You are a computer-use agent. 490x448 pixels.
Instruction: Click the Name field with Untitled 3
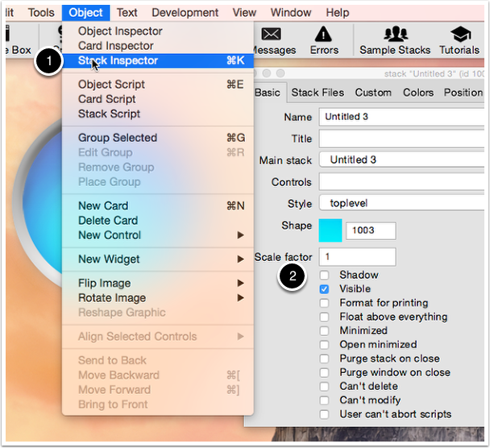click(401, 117)
